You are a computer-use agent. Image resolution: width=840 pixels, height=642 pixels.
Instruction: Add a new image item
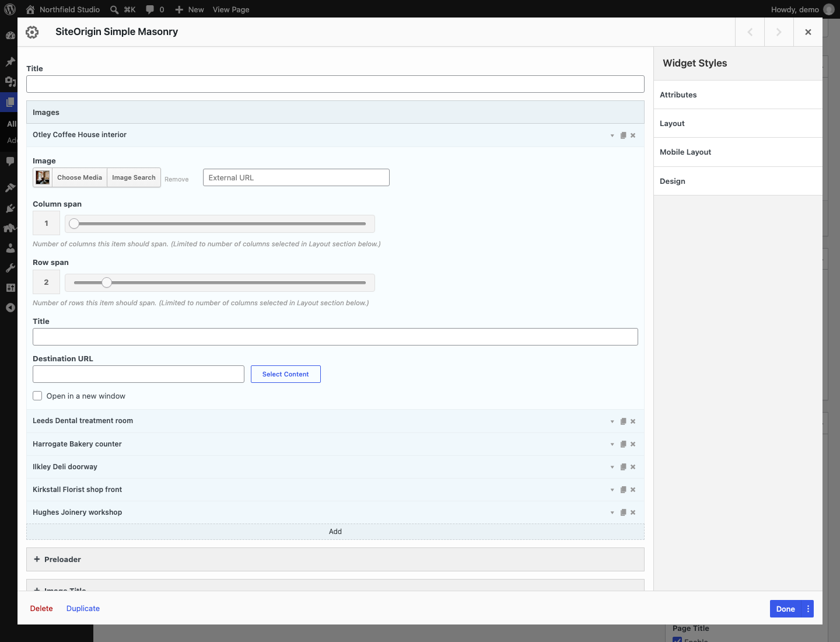point(335,532)
